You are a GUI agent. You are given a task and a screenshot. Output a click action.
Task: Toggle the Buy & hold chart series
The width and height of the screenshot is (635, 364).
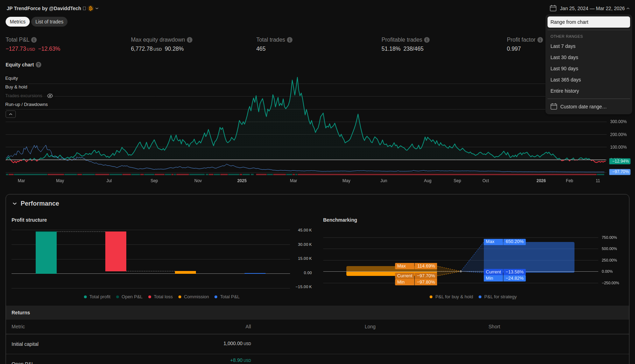[x=16, y=87]
